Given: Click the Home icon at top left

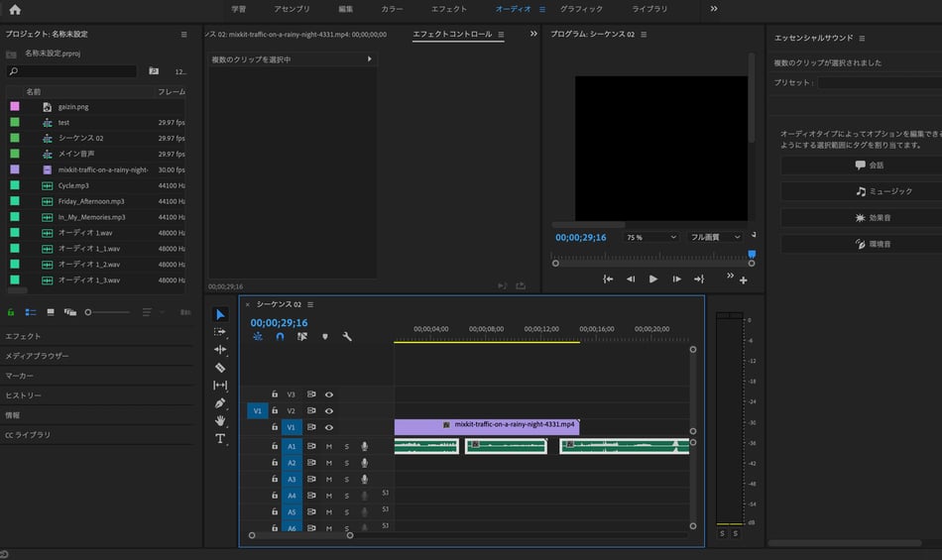Looking at the screenshot, I should [x=14, y=9].
